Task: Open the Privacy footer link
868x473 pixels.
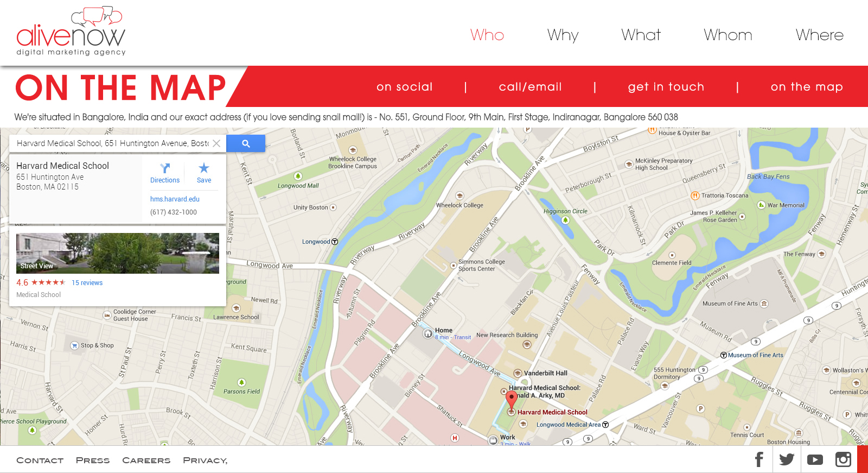Action: [205, 461]
